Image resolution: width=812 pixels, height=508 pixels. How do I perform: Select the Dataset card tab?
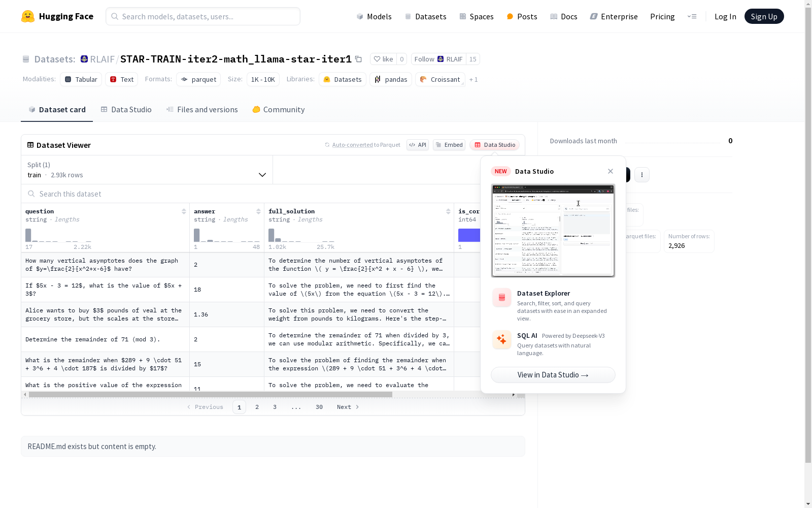[57, 110]
